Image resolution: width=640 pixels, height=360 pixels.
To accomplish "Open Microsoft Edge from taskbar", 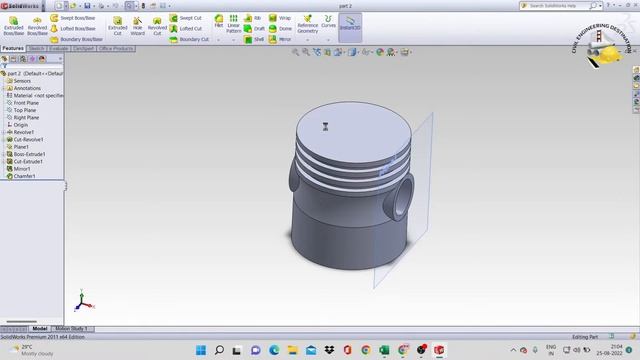I will pyautogui.click(x=274, y=350).
